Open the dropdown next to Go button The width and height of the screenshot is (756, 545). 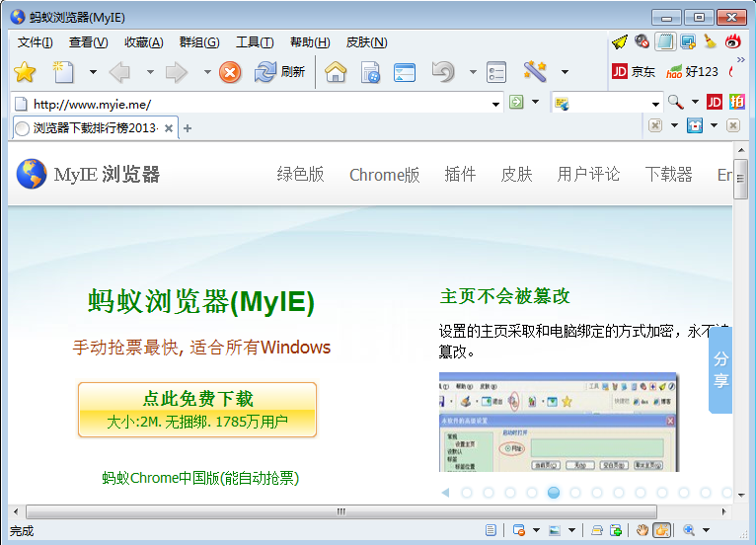click(535, 102)
